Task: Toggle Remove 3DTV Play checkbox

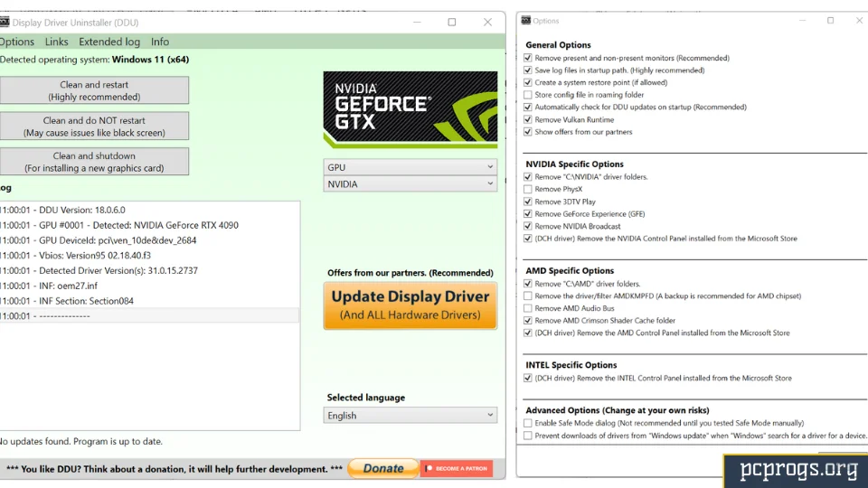Action: (x=527, y=202)
